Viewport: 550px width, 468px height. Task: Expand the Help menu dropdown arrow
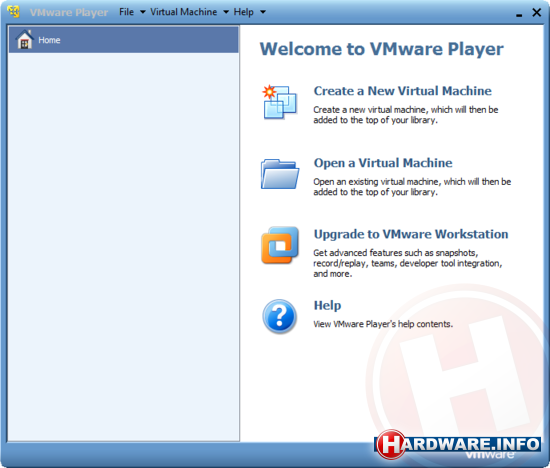(x=262, y=12)
